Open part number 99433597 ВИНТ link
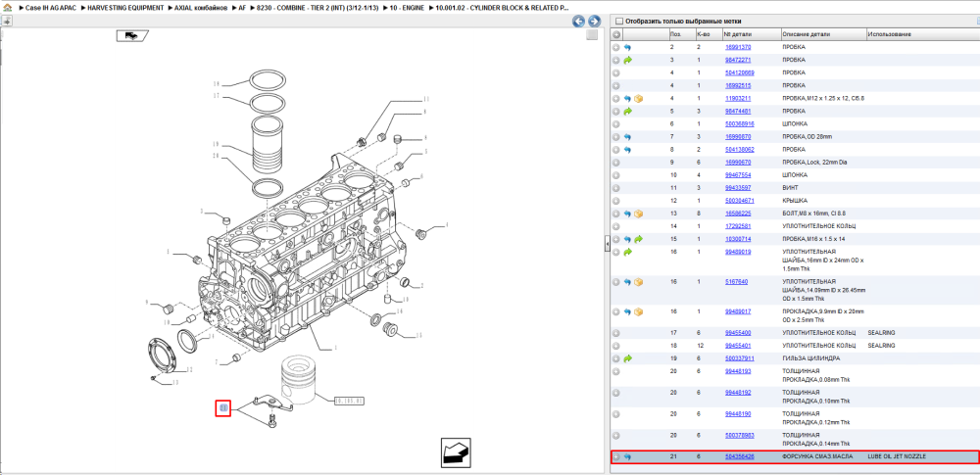This screenshot has width=980, height=475. point(738,187)
